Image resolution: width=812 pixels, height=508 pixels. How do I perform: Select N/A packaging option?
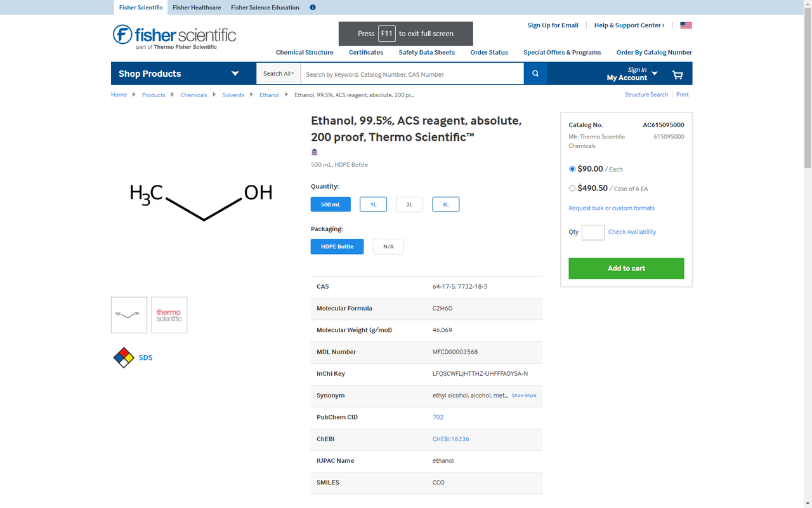[x=388, y=246]
